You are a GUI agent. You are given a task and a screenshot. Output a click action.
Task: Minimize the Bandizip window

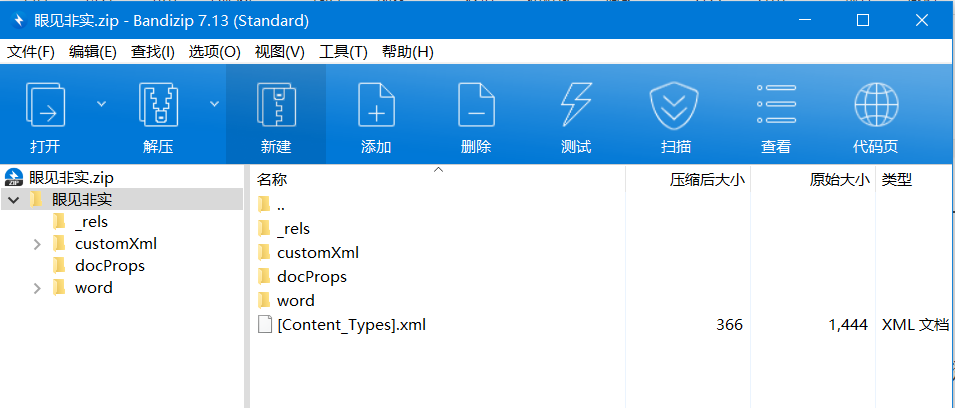pos(804,20)
